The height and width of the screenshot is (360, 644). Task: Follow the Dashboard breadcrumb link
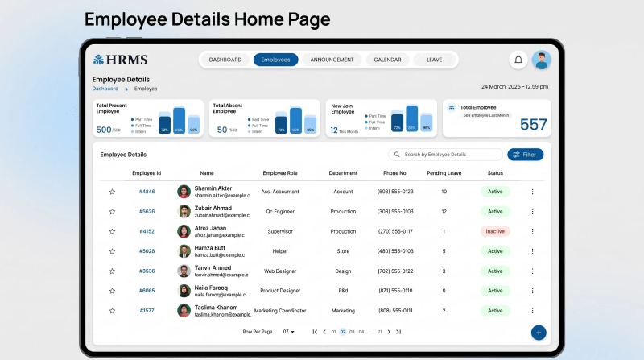click(105, 89)
